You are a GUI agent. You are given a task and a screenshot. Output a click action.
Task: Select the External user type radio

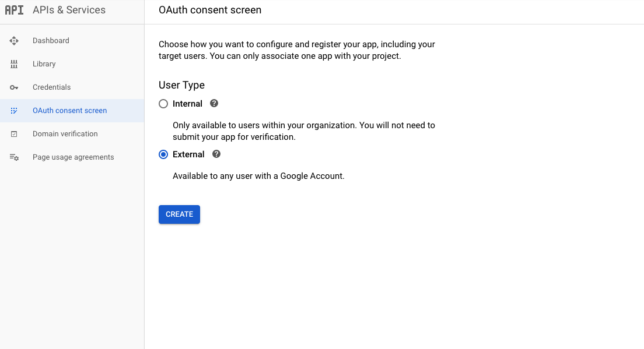click(x=163, y=154)
